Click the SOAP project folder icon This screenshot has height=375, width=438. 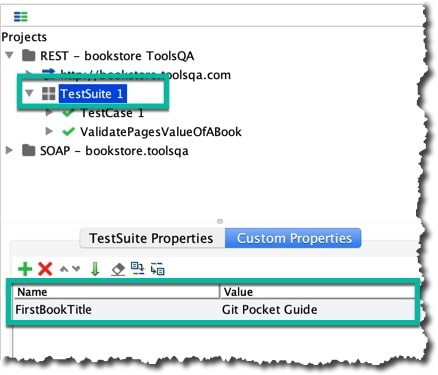pos(29,150)
